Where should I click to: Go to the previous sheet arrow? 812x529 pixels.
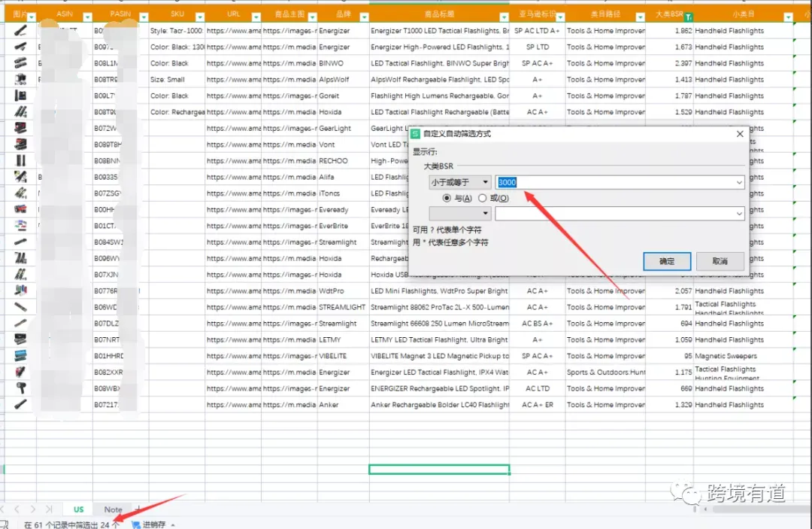[17, 509]
